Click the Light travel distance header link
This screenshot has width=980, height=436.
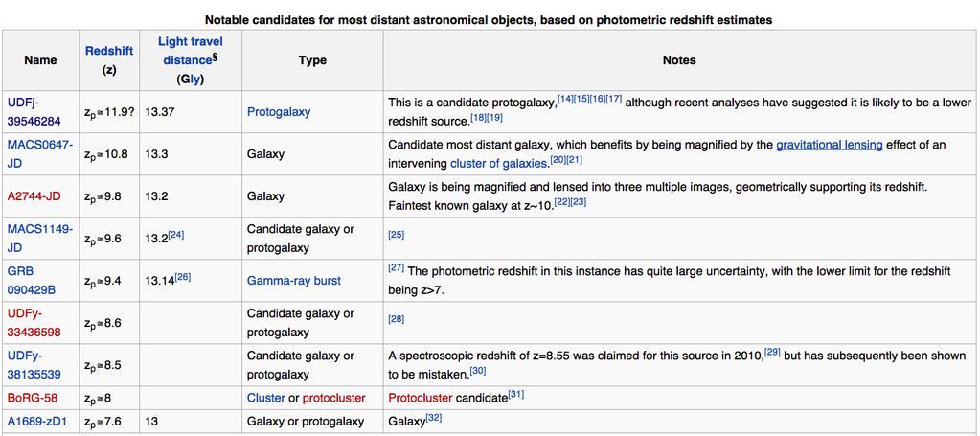click(x=190, y=51)
